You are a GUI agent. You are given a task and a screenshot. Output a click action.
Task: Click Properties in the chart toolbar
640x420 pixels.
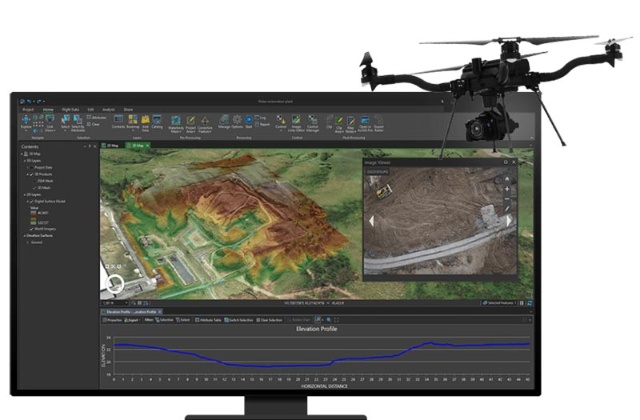112,320
